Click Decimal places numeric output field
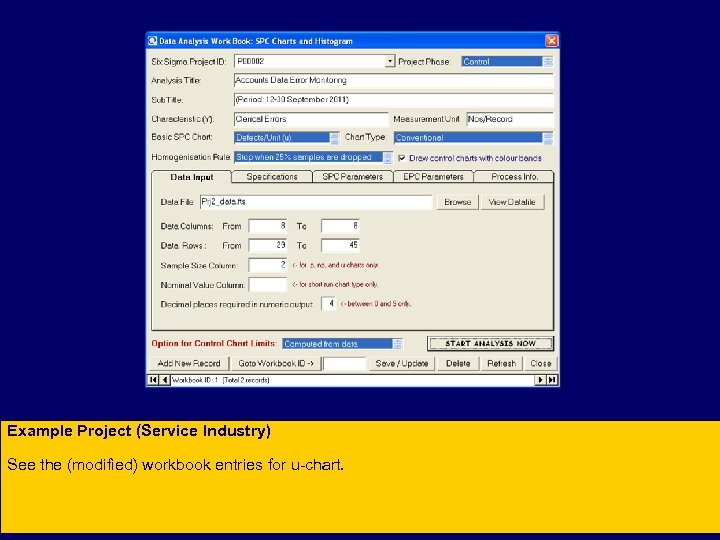 point(329,304)
